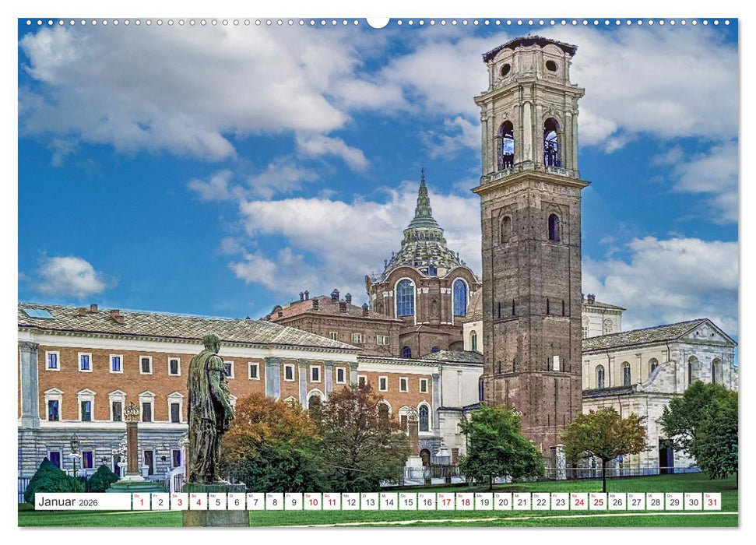The width and height of the screenshot is (756, 545).
Task: Click the Do weekday abbreviation above date 1
Action: (137, 495)
